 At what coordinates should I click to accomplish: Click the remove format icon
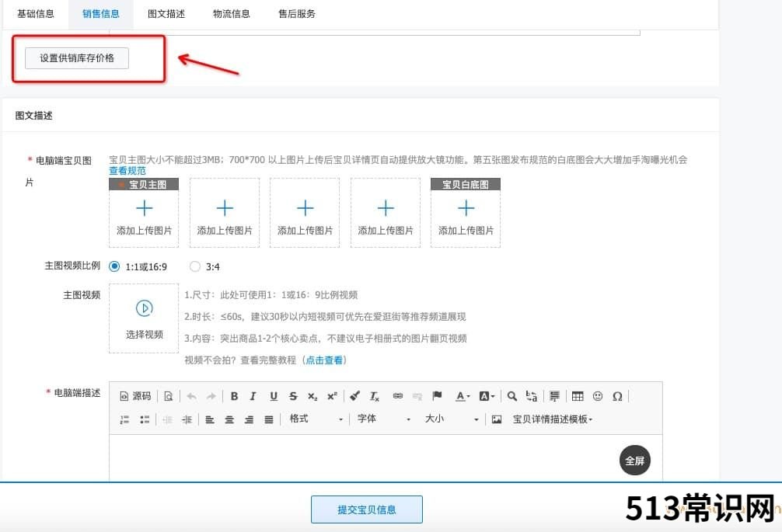coord(375,396)
